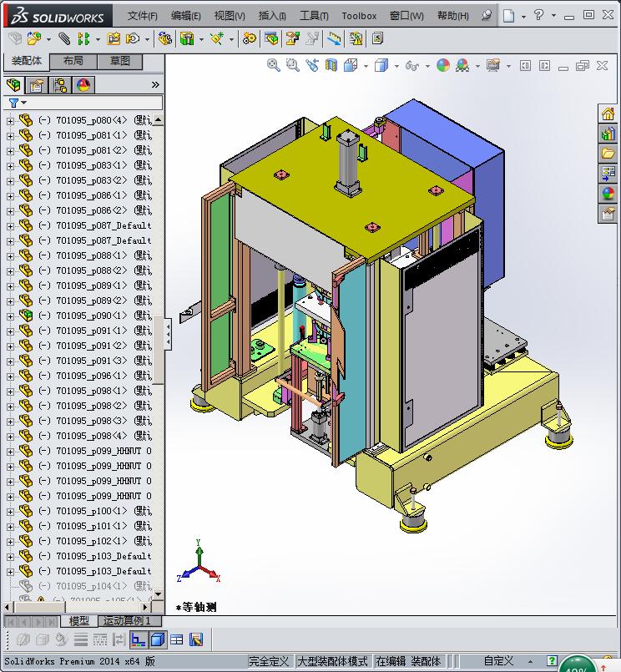This screenshot has width=621, height=672.
Task: Click Zoom to Area icon
Action: pos(293,66)
